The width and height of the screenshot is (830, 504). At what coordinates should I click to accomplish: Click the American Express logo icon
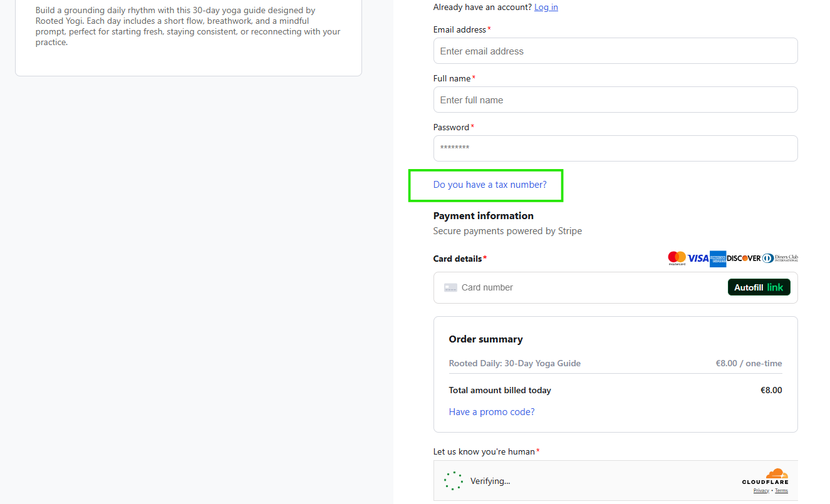(718, 259)
